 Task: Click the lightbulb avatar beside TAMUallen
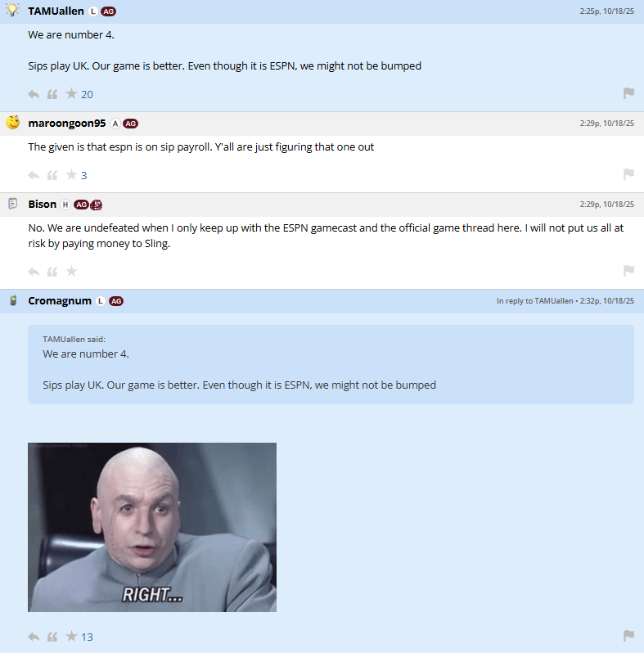point(13,10)
